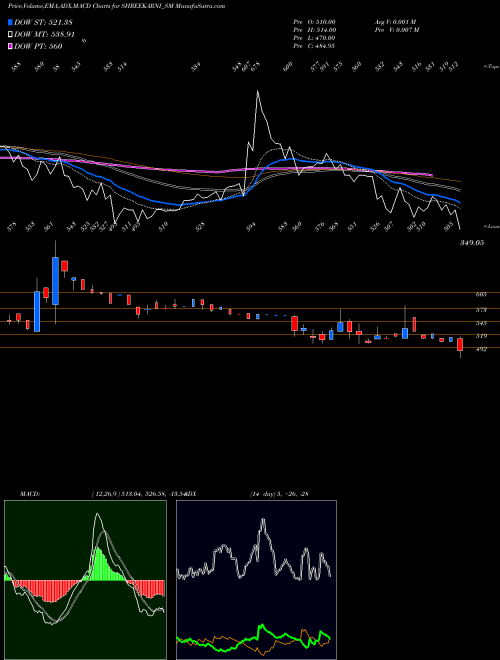This screenshot has height=660, width=500.
Task: Select the 'DOW MT: 538.91' legend text
Action: pos(44,35)
